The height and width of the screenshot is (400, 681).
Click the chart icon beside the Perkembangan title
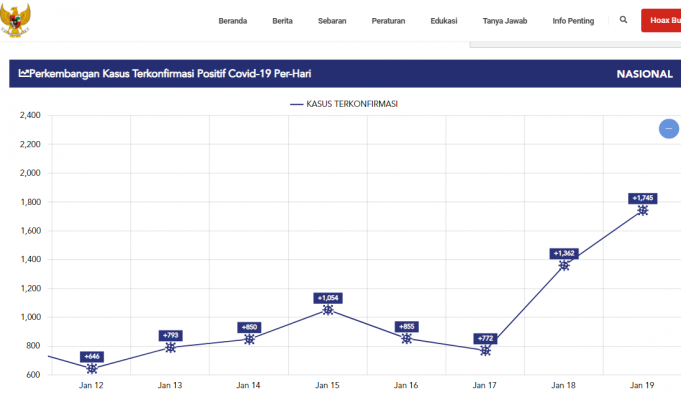click(24, 74)
